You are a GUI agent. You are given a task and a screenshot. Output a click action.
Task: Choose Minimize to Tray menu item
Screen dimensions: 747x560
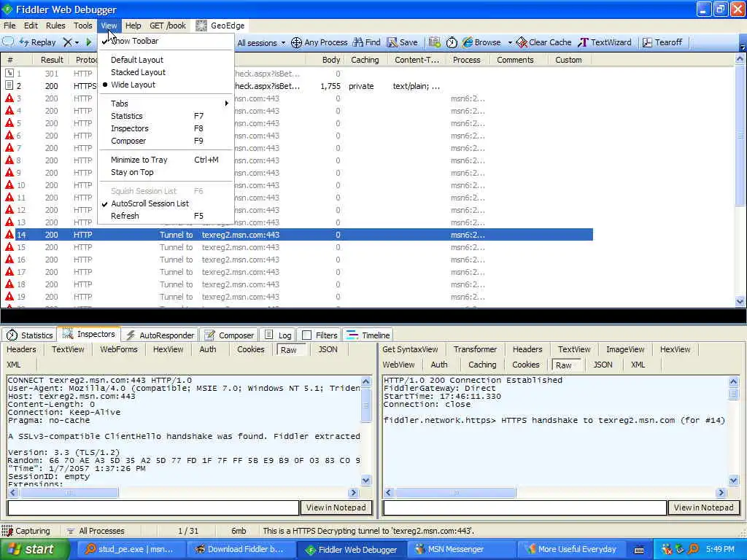166,160
